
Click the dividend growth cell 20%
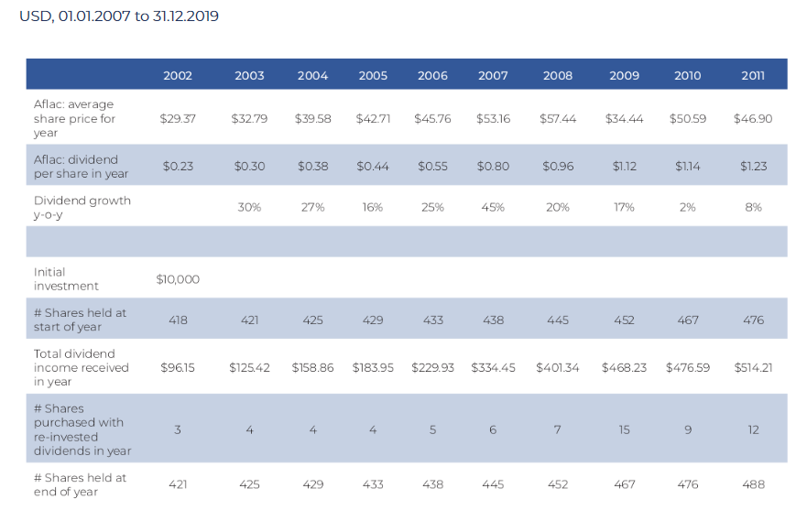pos(558,208)
